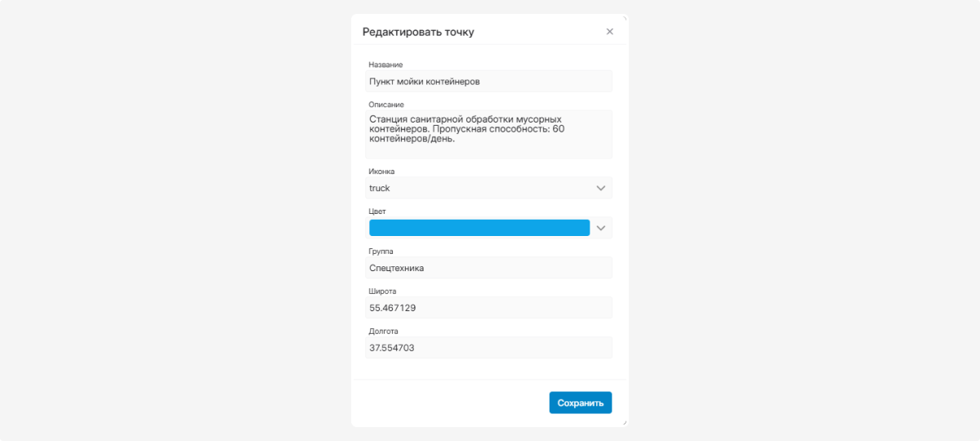Screen dimensions: 980x441
Task: Expand the Цвет dropdown chevron
Action: point(601,228)
